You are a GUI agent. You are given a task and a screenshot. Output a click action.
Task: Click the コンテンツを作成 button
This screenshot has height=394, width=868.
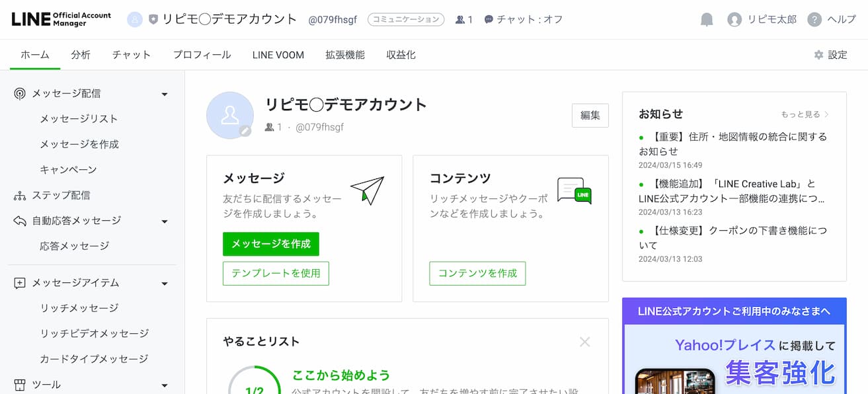click(477, 274)
